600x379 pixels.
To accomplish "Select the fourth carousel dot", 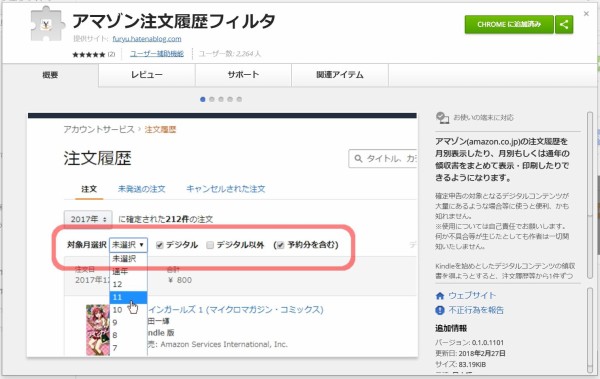I will 230,100.
